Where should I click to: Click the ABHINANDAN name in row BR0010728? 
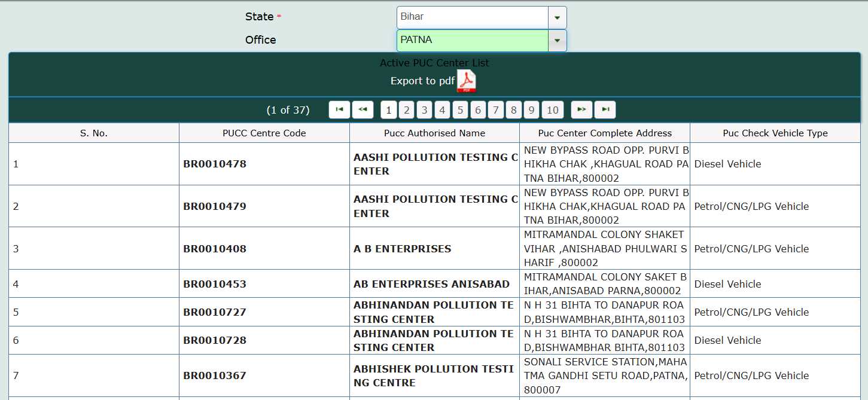click(435, 340)
